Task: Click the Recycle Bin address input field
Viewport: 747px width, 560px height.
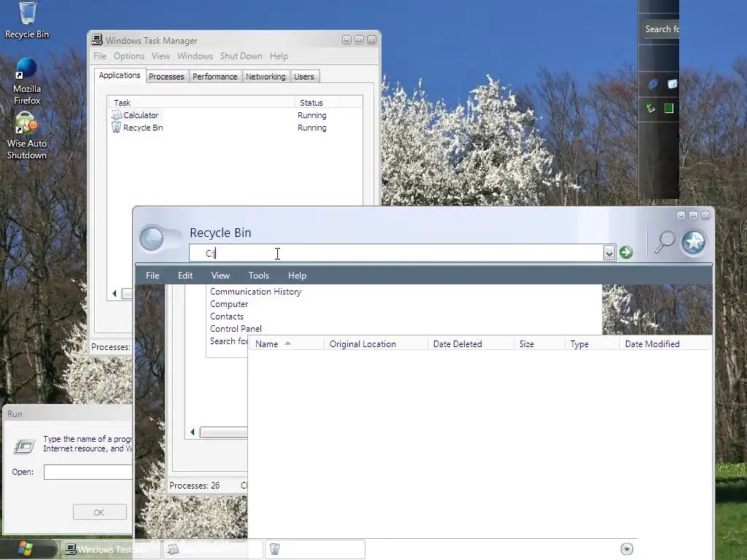Action: (396, 253)
